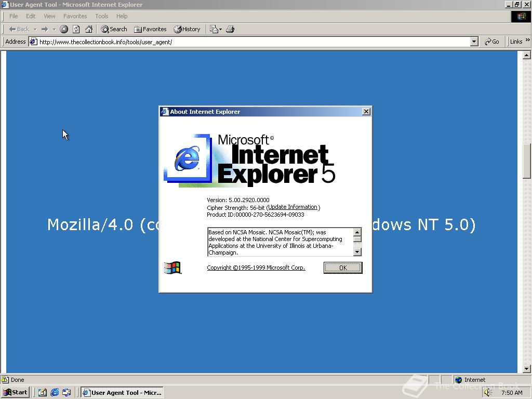Viewport: 532px width, 399px height.
Task: Click the IE title bar system icon
Action: click(x=5, y=4)
